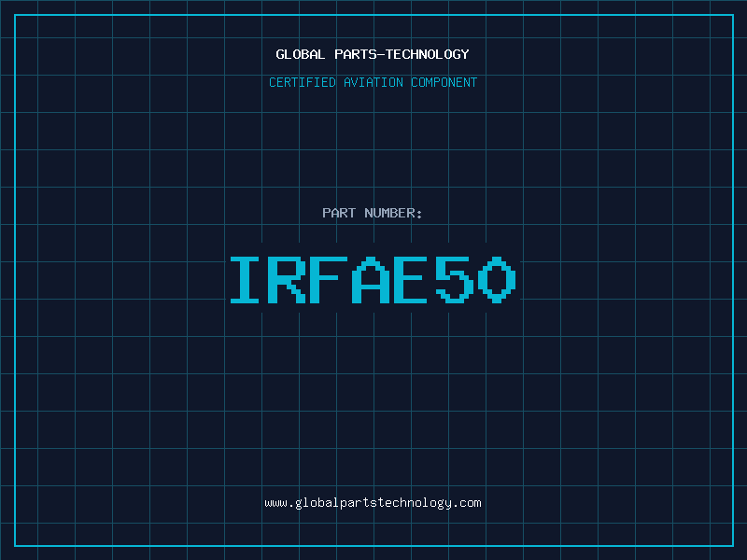Click the word GLOBAL in the heading
Viewport: 747px width, 560px height.
301,54
